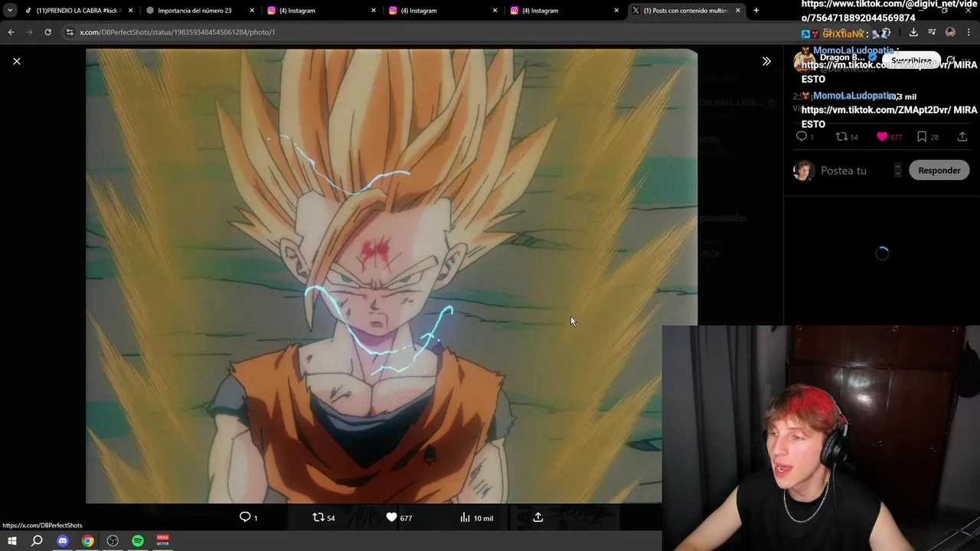
Task: Open Chrome downloads icon
Action: coord(913,32)
